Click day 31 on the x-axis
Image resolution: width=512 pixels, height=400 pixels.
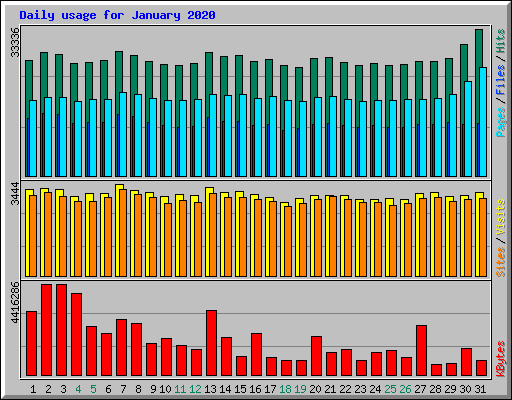tap(480, 389)
